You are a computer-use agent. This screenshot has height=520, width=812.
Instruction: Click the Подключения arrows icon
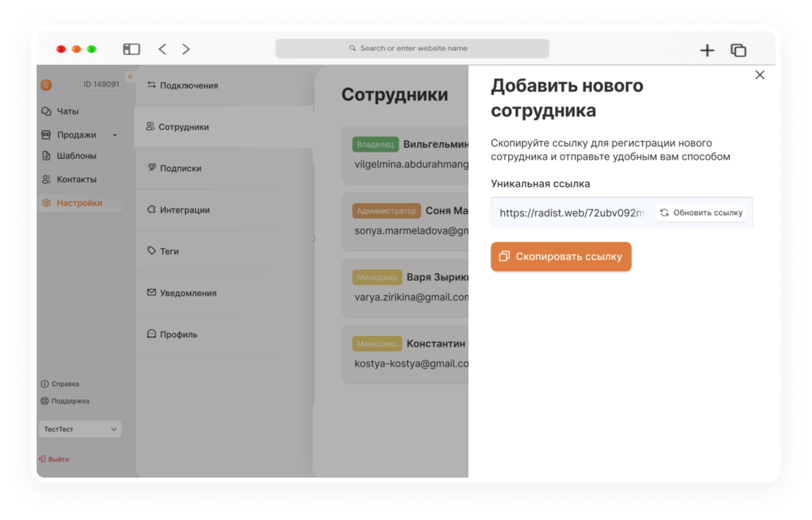point(152,85)
